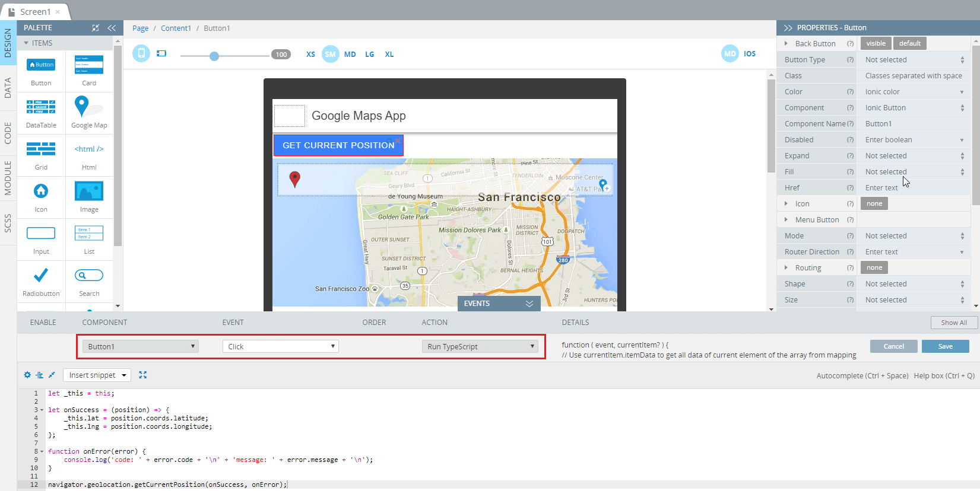Open the Button Type dropdown

pyautogui.click(x=914, y=60)
